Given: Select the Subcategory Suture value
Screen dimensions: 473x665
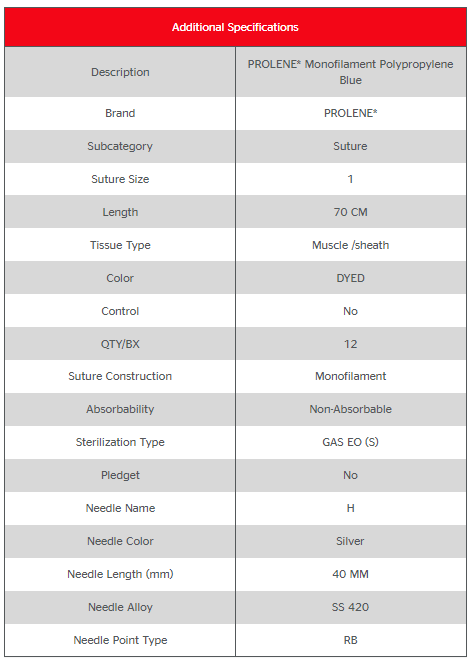Looking at the screenshot, I should [350, 146].
